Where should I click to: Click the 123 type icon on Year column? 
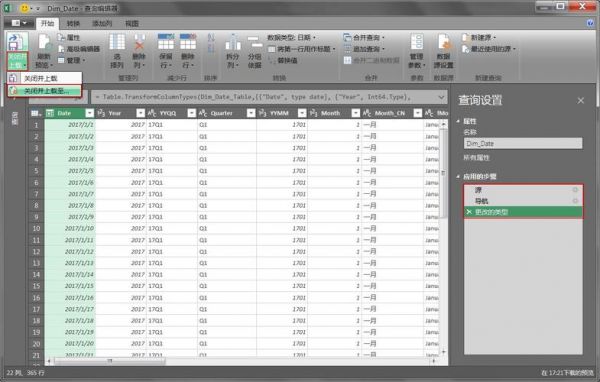click(101, 113)
